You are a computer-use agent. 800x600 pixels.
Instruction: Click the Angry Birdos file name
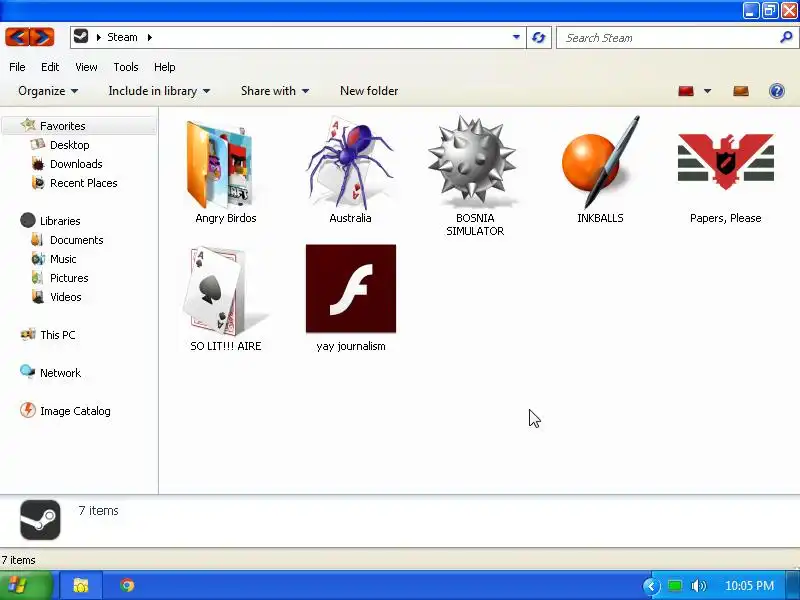(x=226, y=218)
